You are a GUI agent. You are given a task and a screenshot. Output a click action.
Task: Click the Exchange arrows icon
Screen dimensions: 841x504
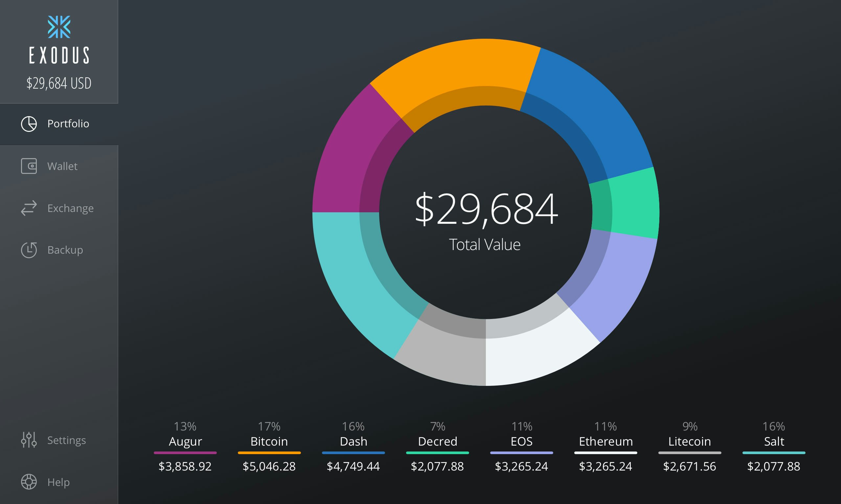[29, 208]
